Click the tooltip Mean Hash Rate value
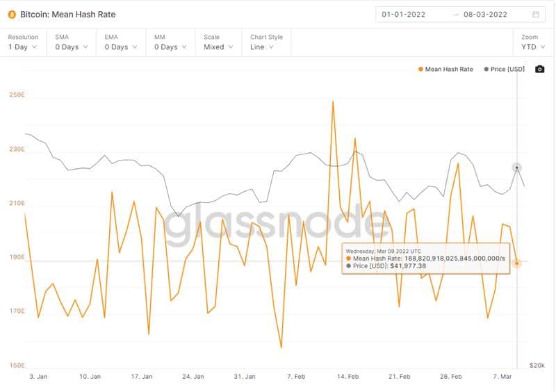The height and width of the screenshot is (392, 556). pos(455,259)
